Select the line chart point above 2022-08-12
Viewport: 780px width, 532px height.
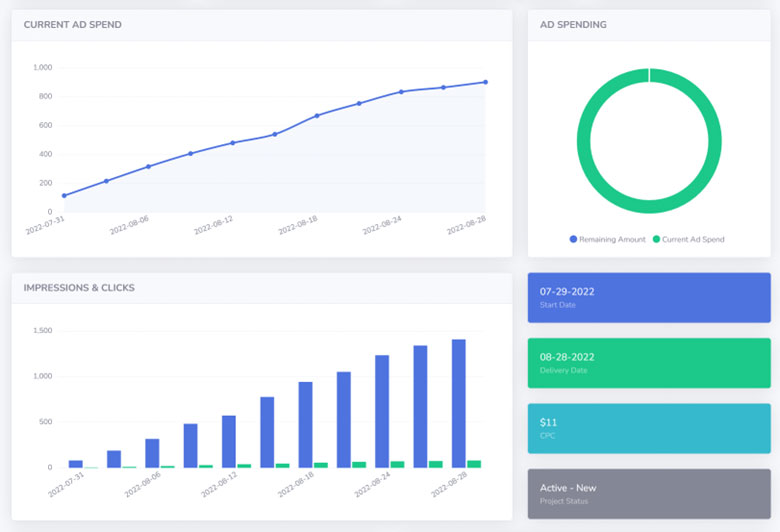(x=233, y=143)
